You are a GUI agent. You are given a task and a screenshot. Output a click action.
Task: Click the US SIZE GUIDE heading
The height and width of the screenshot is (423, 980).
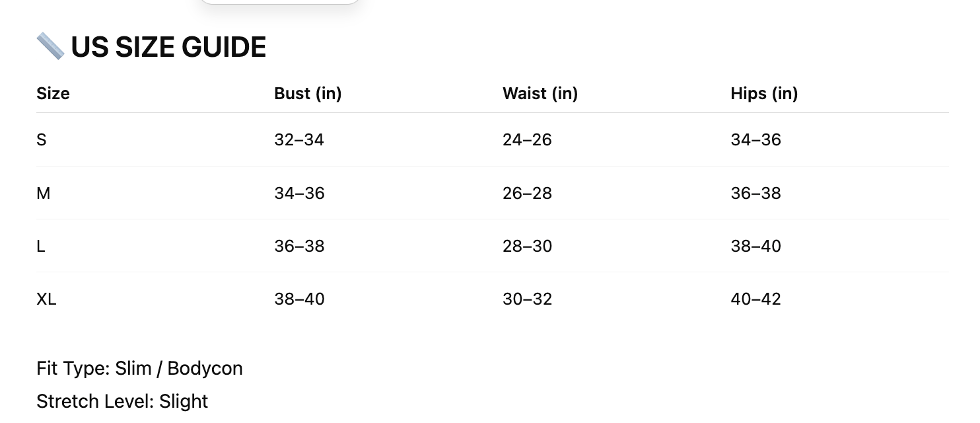click(x=168, y=48)
